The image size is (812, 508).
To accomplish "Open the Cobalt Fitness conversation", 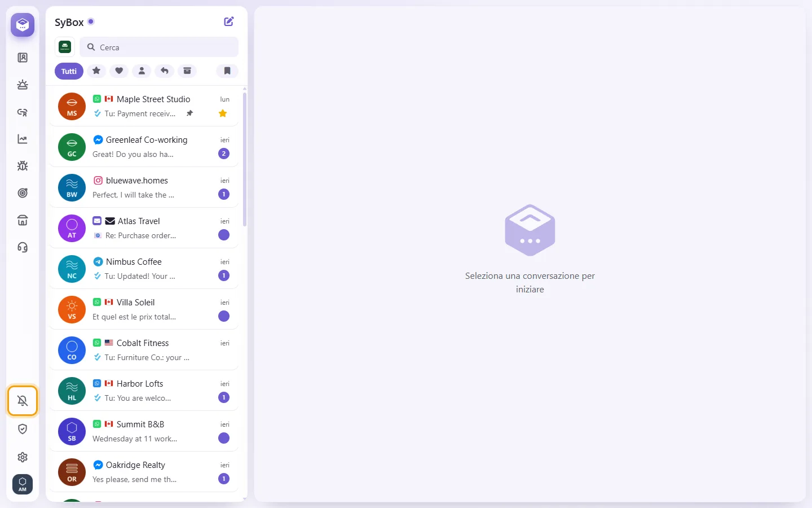I will coord(144,350).
